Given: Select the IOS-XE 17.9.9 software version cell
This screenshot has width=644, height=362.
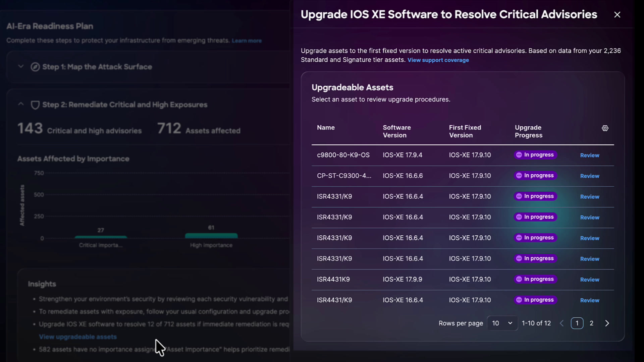Looking at the screenshot, I should [x=402, y=280].
